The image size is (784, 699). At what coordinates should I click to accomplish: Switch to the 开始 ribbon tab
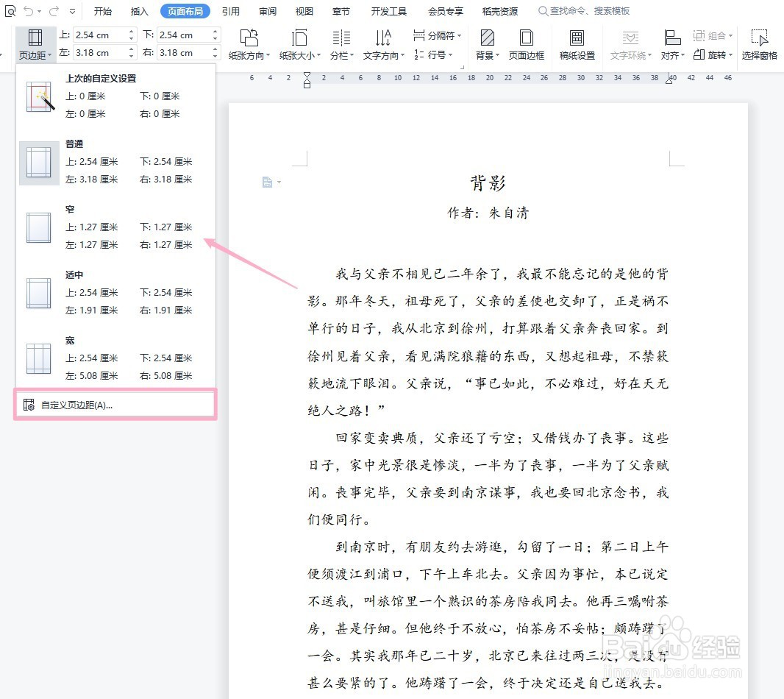click(x=102, y=11)
